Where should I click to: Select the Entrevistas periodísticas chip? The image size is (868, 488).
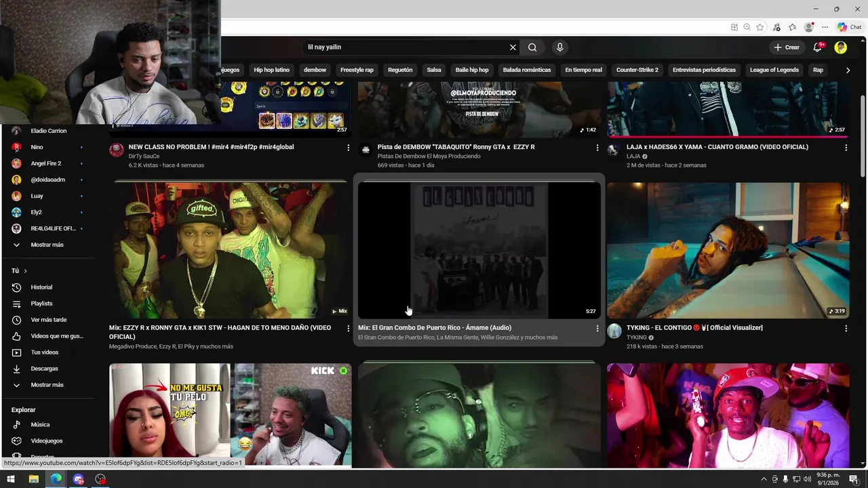[x=704, y=70]
